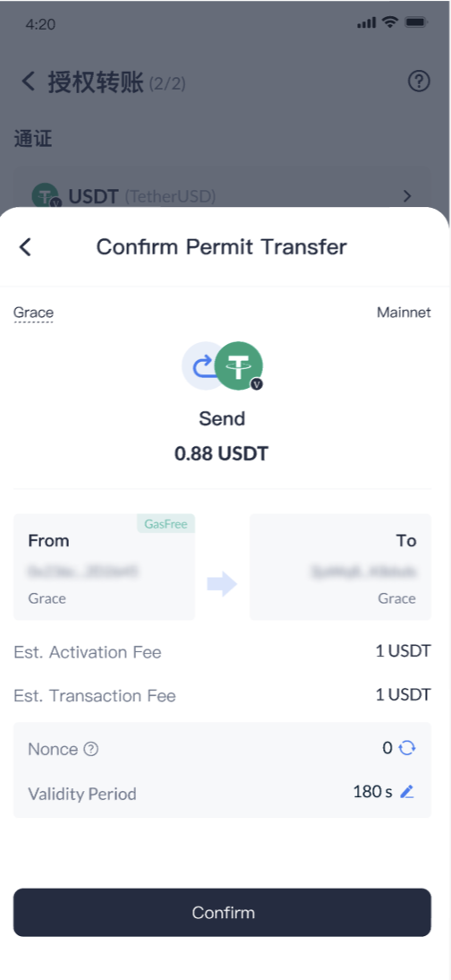Tap the battery icon in status bar
Image resolution: width=451 pixels, height=980 pixels.
(x=415, y=22)
